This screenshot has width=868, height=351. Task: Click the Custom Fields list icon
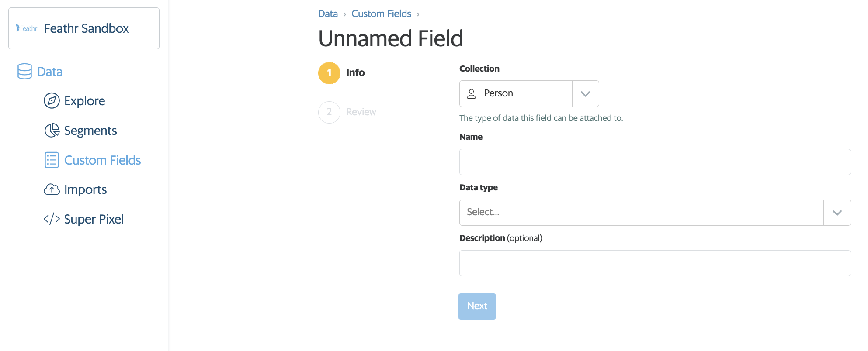click(52, 160)
